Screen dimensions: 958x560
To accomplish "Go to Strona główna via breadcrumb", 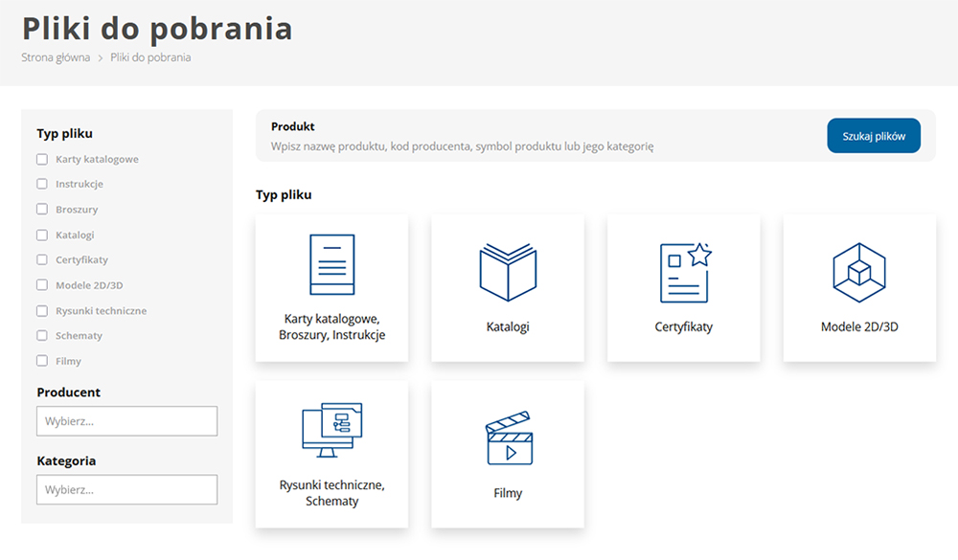I will 55,57.
